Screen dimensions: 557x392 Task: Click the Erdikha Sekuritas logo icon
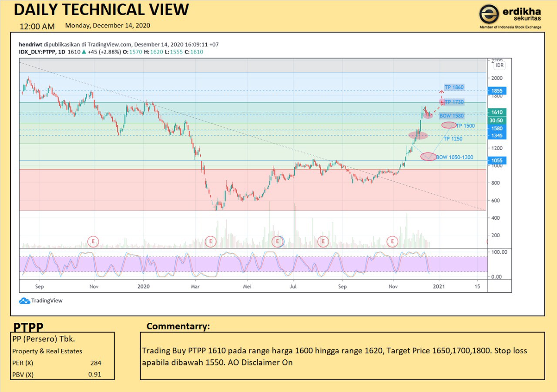coord(489,14)
